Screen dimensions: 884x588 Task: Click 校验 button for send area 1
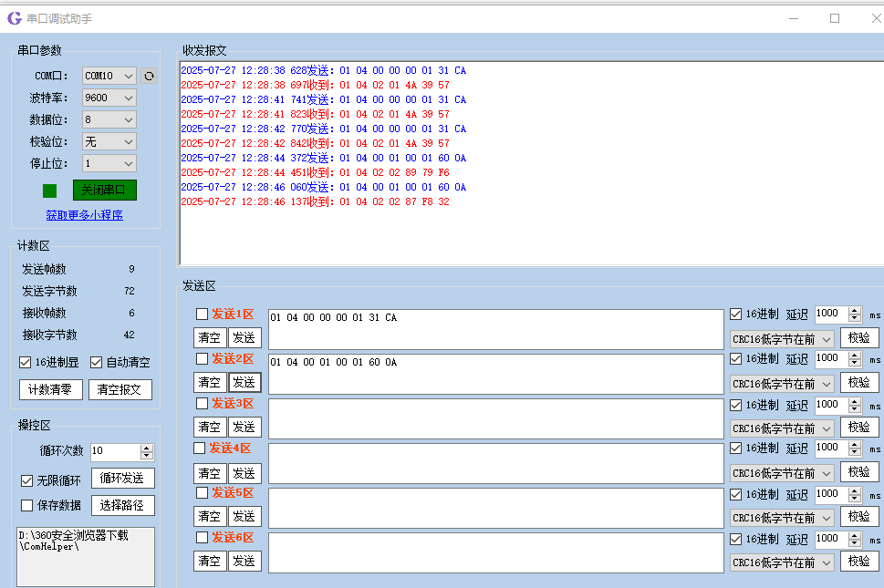(x=858, y=337)
